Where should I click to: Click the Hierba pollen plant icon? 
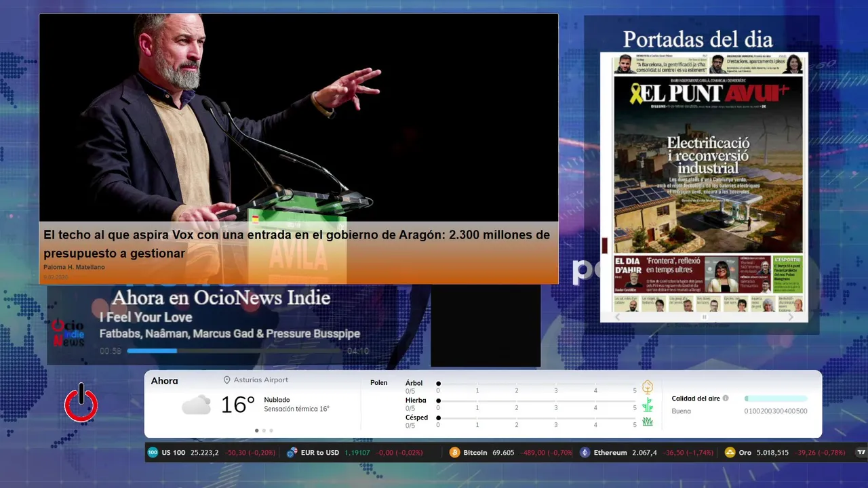click(648, 405)
